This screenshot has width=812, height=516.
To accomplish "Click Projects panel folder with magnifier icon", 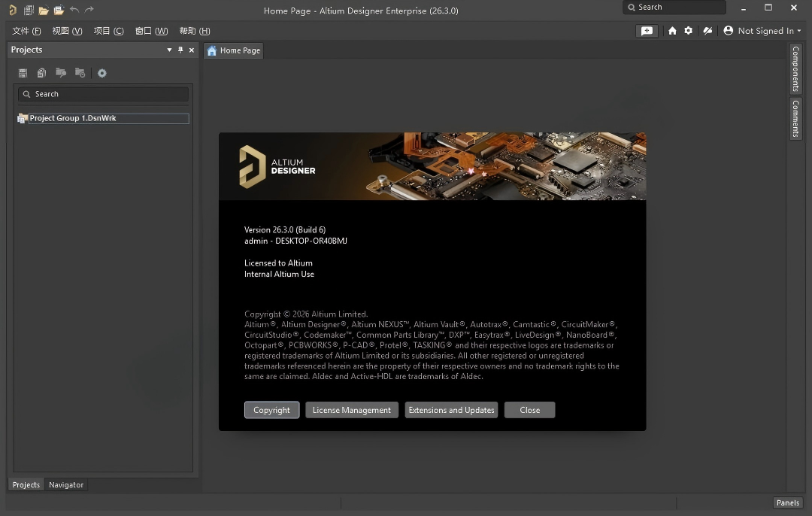I will tap(61, 73).
